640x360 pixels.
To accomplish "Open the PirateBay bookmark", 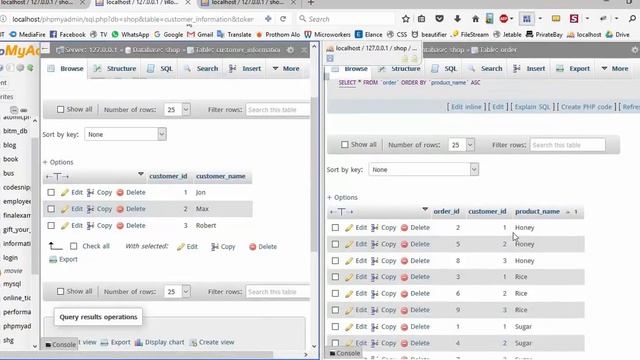I will [x=544, y=35].
